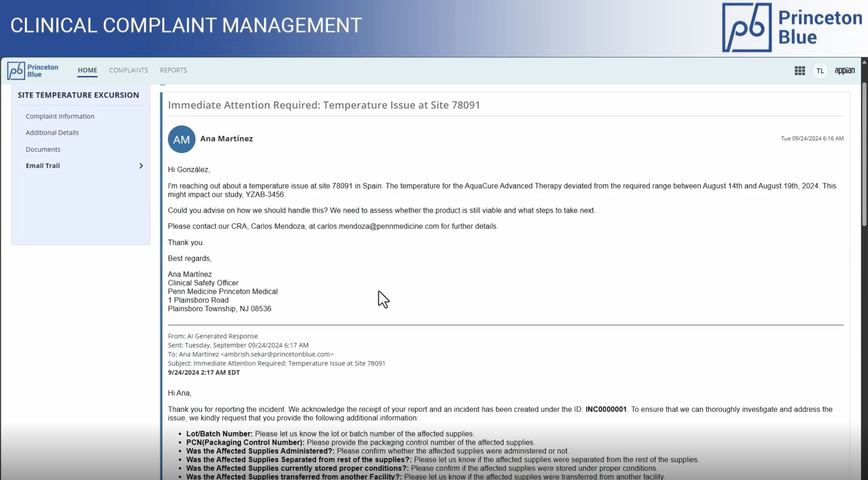Viewport: 868px width, 480px height.
Task: Open the COMPLAINTS tab
Action: 128,70
